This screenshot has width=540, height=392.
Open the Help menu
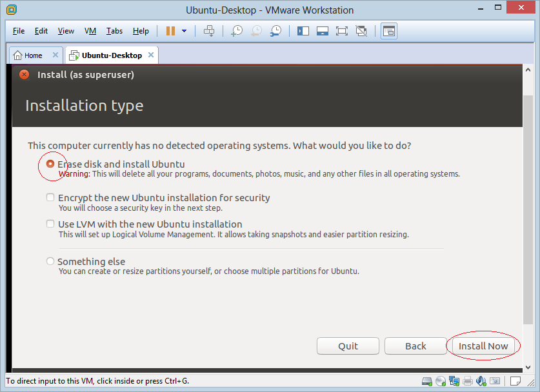pyautogui.click(x=141, y=31)
